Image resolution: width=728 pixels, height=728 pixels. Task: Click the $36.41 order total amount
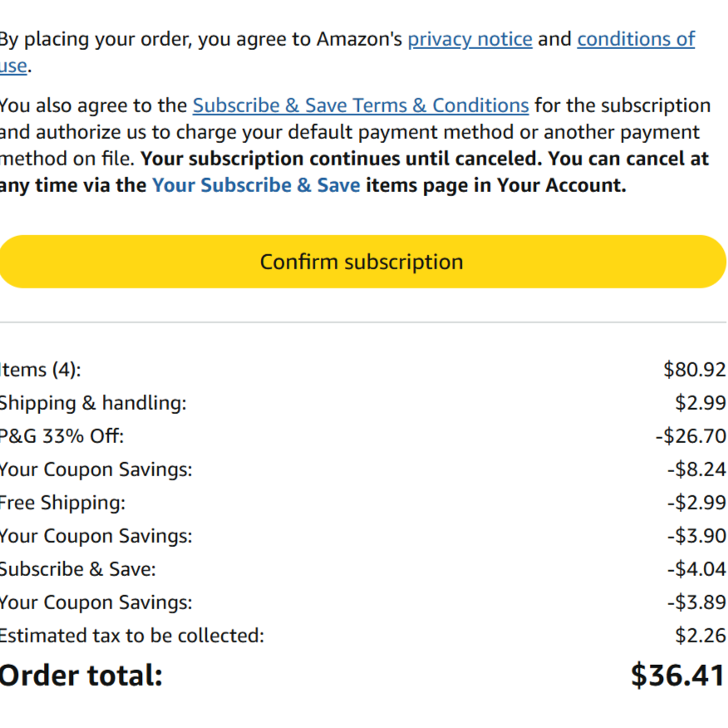click(677, 675)
